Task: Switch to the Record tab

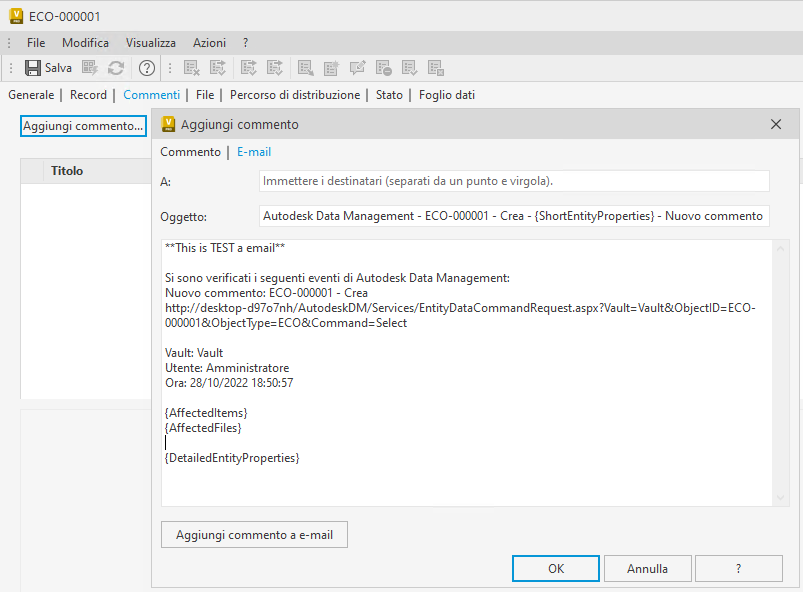Action: point(88,95)
